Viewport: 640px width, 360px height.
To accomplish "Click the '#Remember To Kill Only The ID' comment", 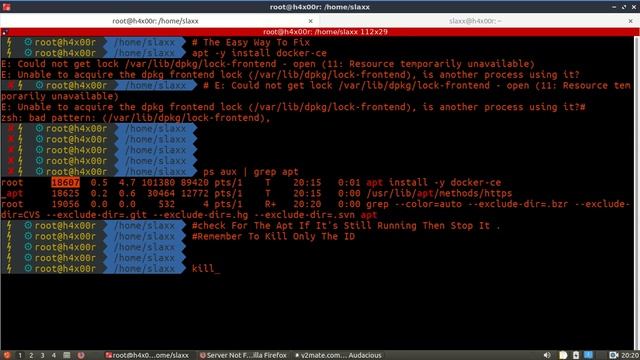I will pyautogui.click(x=273, y=236).
